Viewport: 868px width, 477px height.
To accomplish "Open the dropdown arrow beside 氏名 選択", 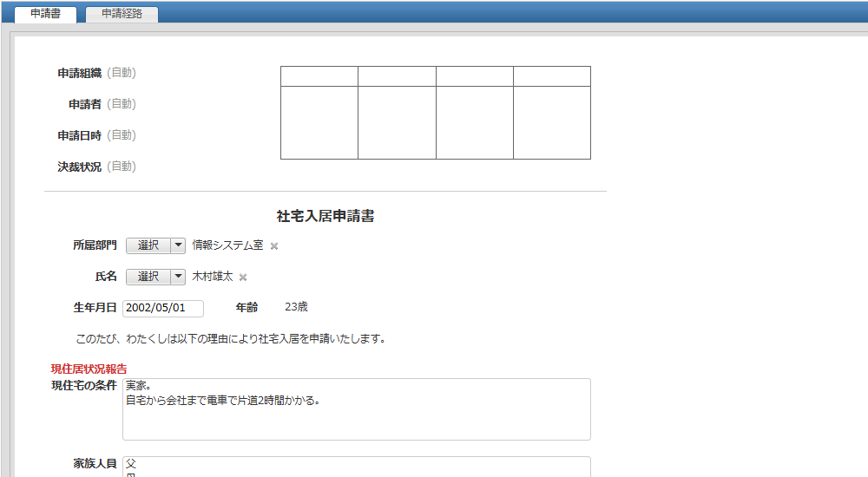I will click(x=178, y=277).
